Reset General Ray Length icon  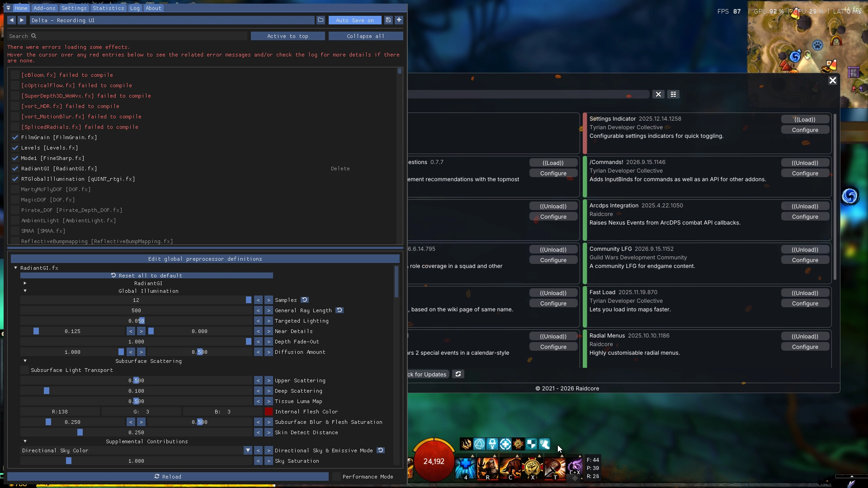click(x=340, y=310)
